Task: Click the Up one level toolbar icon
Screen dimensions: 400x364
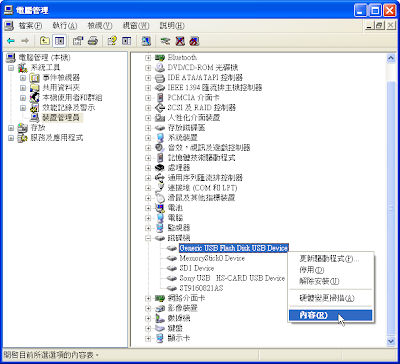Action: point(45,41)
